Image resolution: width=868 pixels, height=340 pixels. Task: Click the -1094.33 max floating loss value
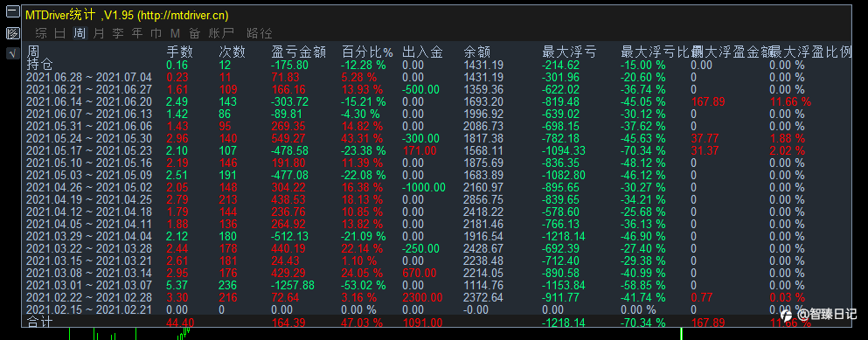pos(564,150)
